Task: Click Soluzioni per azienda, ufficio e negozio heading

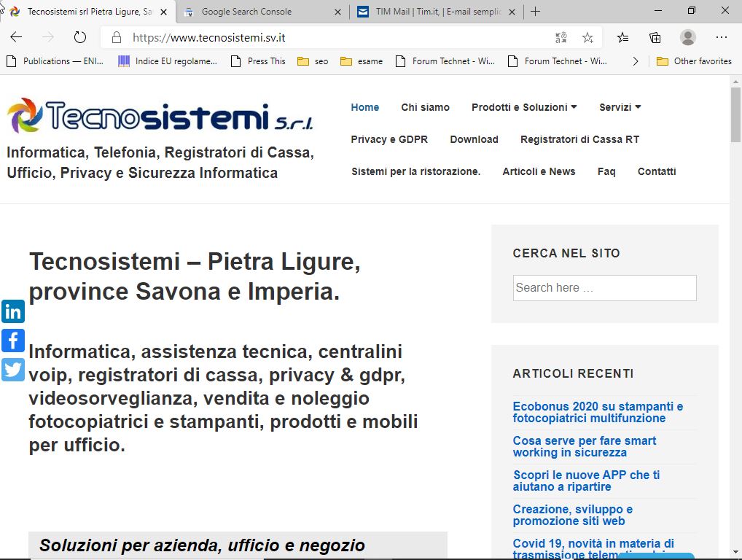Action: tap(202, 545)
